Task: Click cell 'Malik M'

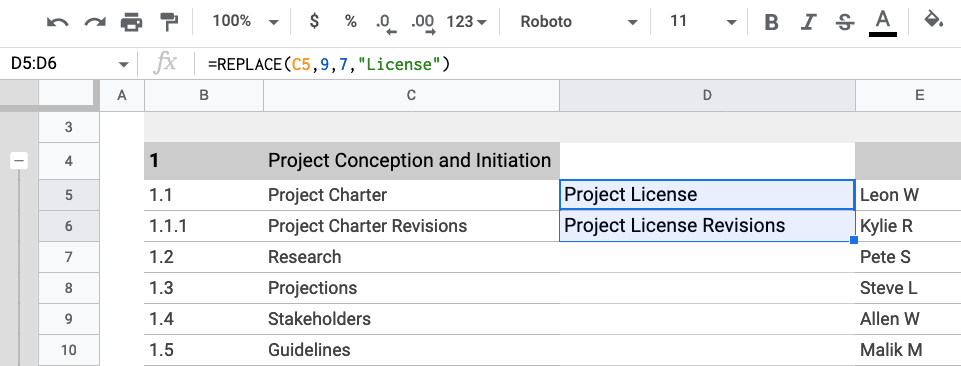Action: click(908, 350)
